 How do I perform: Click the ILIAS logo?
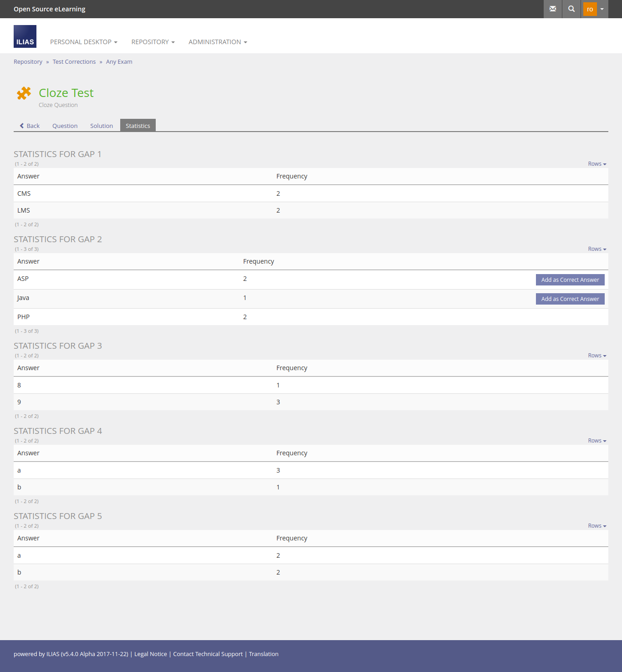click(25, 36)
